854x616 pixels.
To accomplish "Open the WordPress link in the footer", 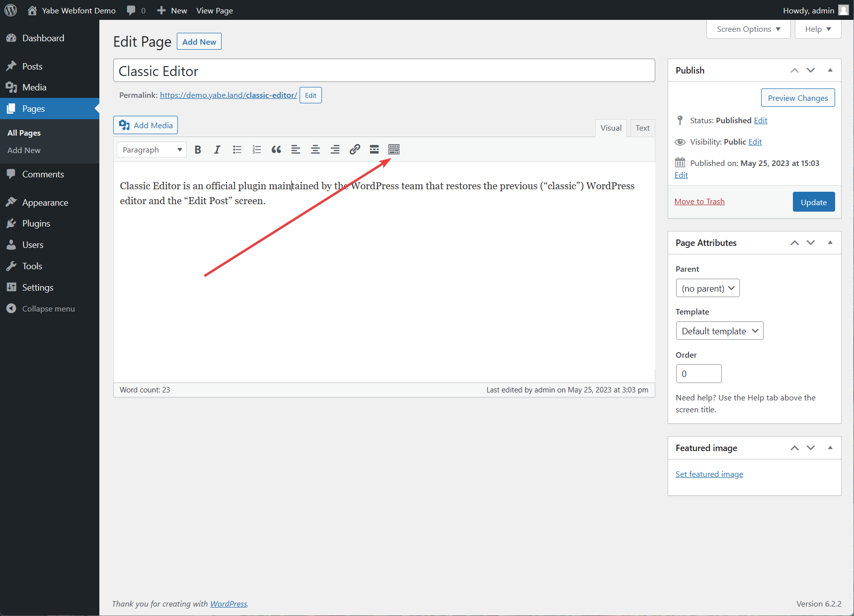I will [229, 604].
